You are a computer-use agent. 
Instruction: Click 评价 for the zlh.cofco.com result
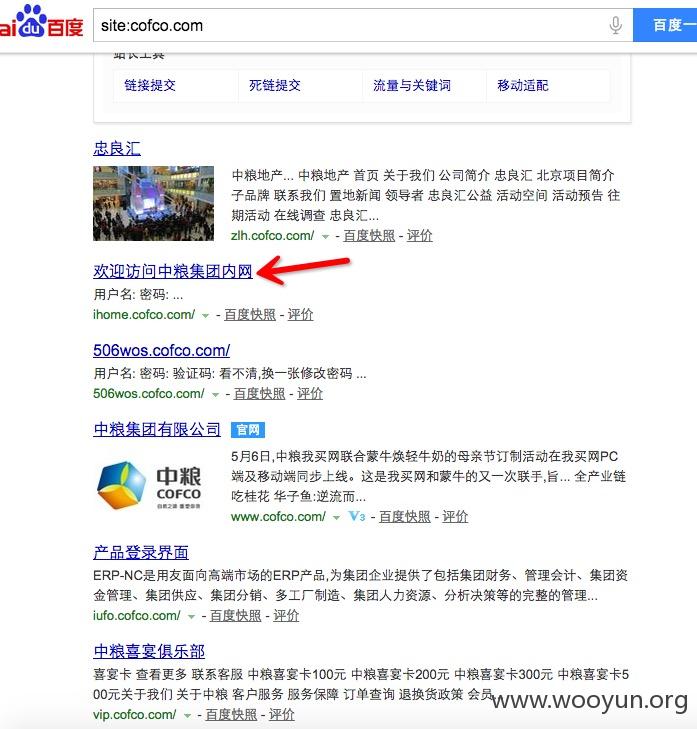(x=419, y=236)
